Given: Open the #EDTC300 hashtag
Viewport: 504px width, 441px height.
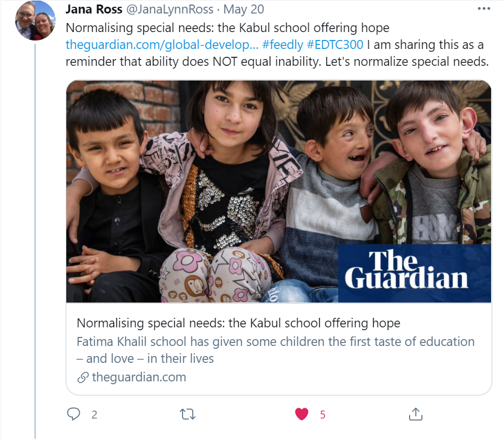Looking at the screenshot, I should 335,45.
